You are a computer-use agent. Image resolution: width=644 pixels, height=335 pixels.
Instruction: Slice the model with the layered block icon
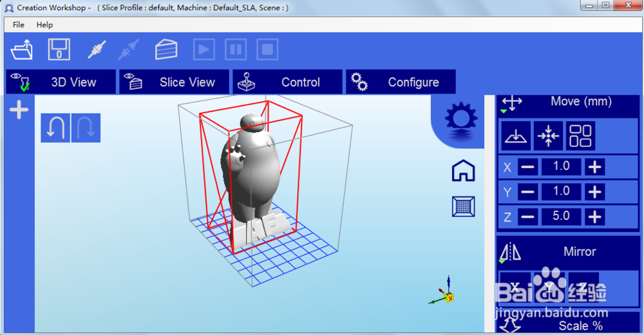(166, 50)
